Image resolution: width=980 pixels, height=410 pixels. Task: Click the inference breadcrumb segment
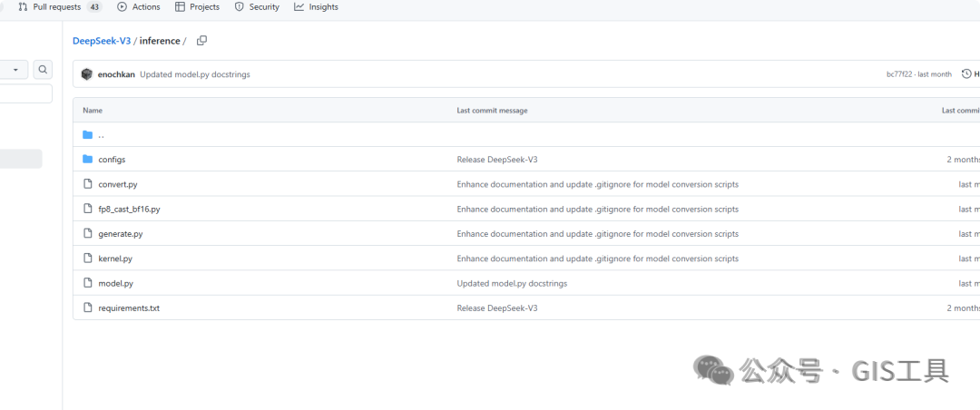(160, 41)
